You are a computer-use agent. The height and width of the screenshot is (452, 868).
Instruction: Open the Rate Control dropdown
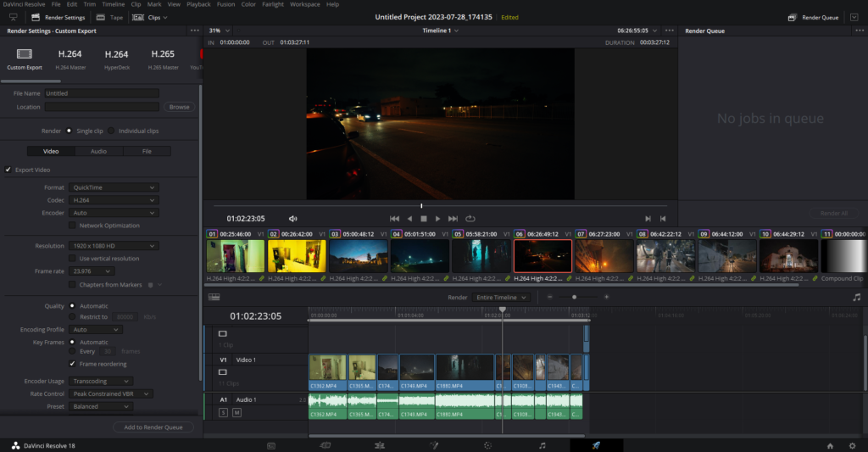click(x=111, y=393)
